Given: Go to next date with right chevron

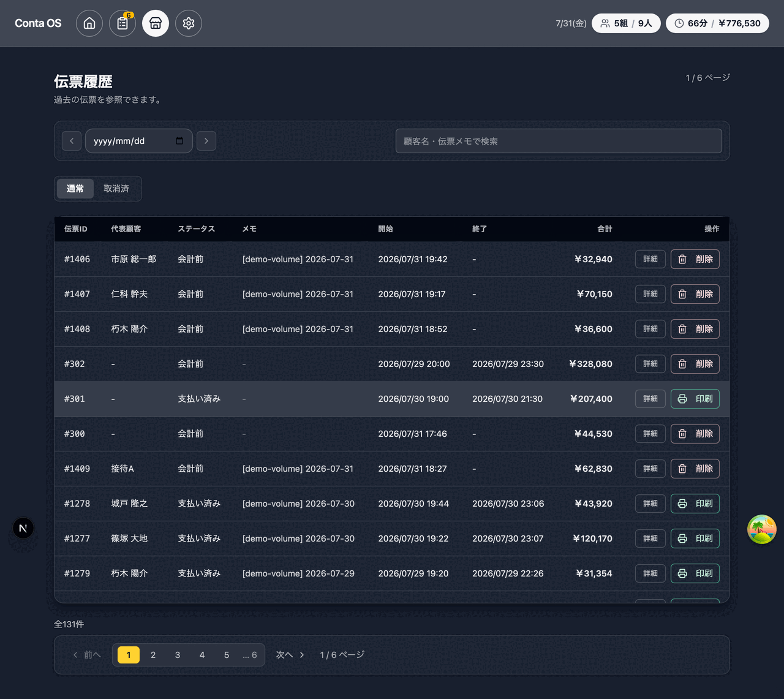Looking at the screenshot, I should [206, 141].
